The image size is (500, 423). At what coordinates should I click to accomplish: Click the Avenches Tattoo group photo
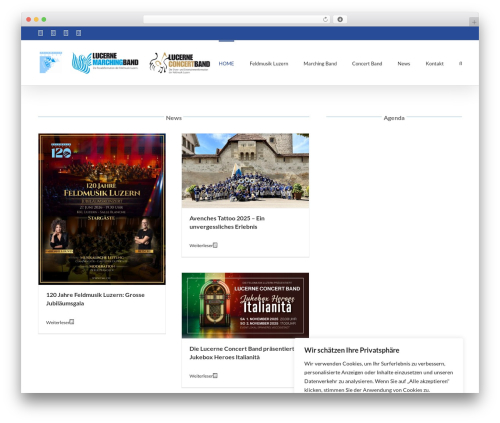[245, 171]
